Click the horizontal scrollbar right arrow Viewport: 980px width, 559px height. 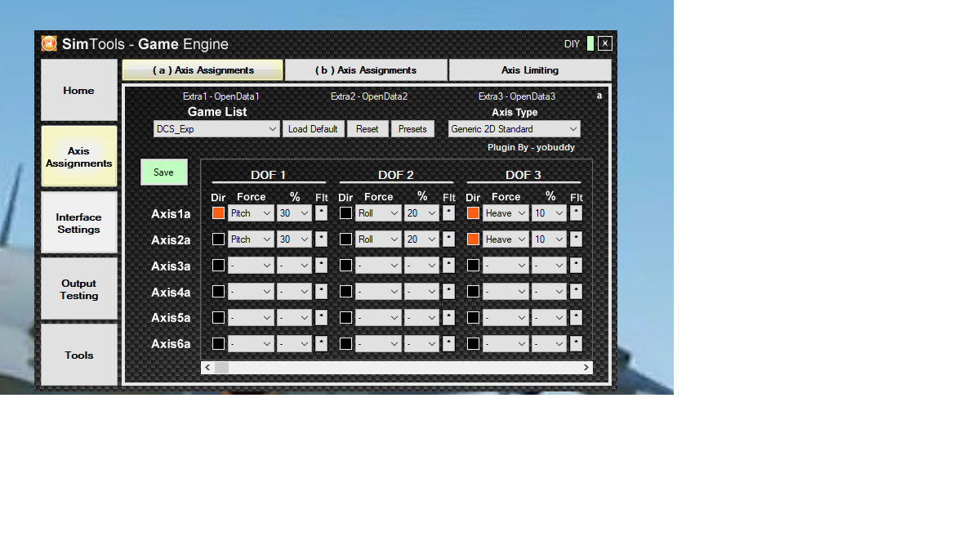586,368
